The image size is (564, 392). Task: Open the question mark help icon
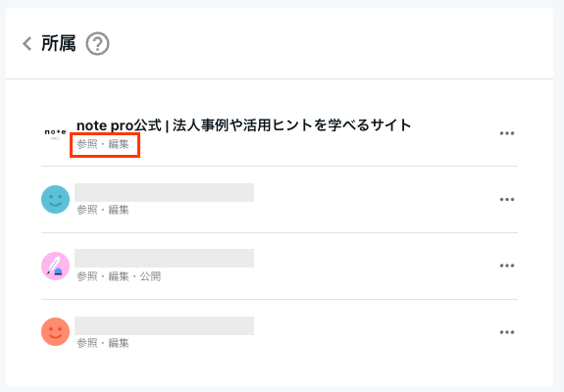coord(97,44)
